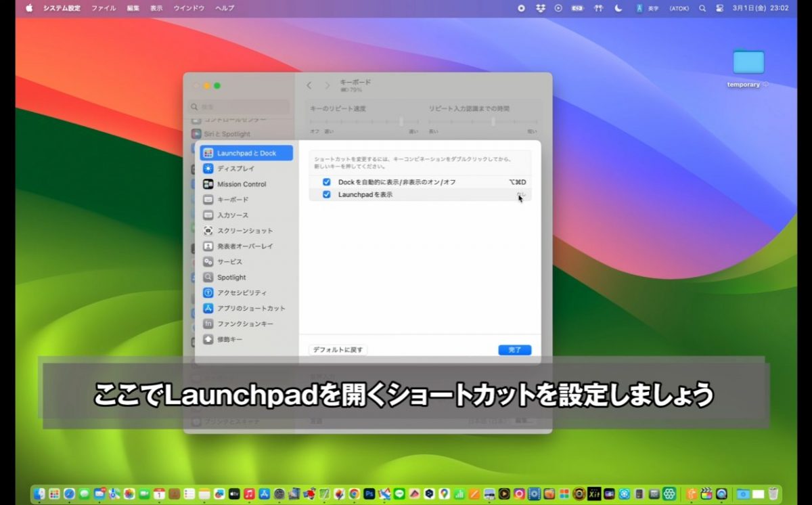
Task: Open Calendar in the Dock
Action: click(159, 493)
